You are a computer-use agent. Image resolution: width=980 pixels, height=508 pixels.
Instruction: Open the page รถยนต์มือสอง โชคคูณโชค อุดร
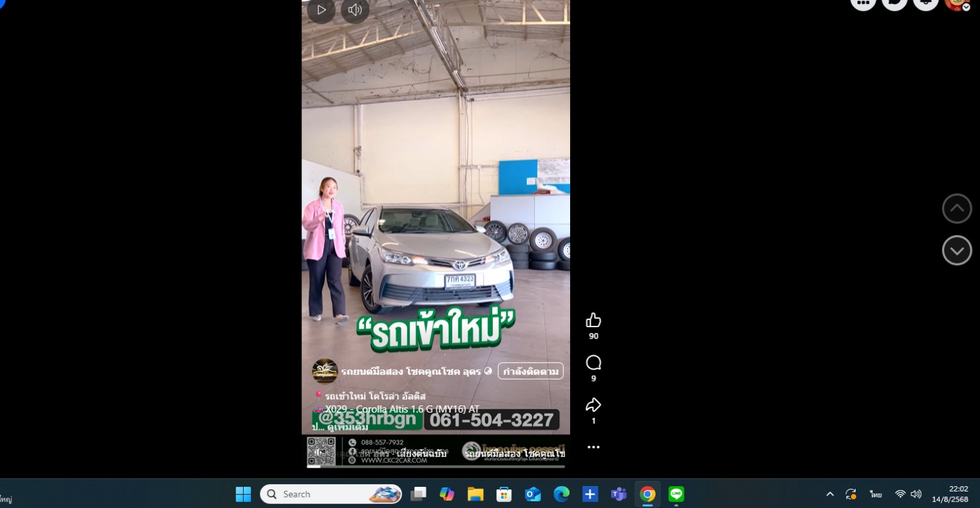click(411, 372)
